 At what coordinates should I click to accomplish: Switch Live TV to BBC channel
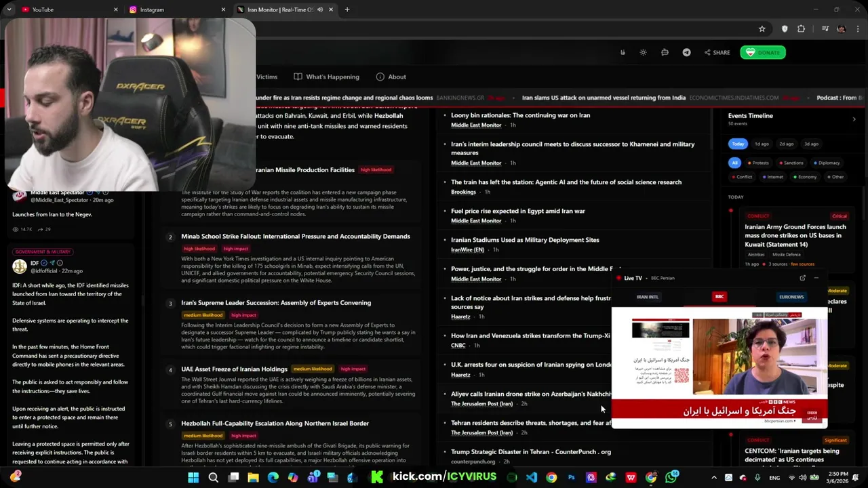click(x=719, y=297)
